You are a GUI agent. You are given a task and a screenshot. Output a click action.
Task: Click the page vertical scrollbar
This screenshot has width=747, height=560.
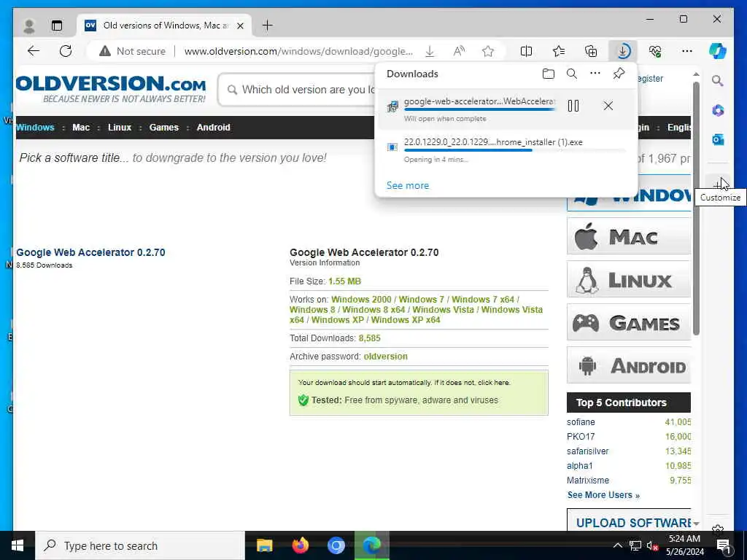pyautogui.click(x=696, y=208)
